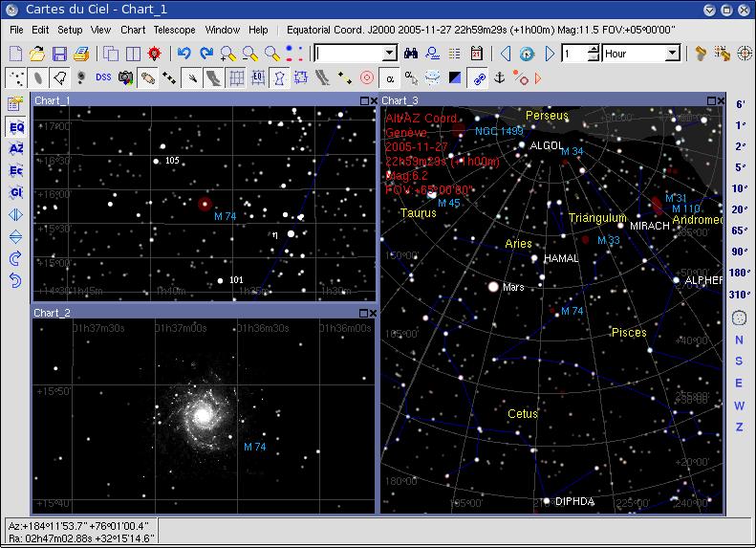756x548 pixels.
Task: Click the N north direction button
Action: point(739,340)
